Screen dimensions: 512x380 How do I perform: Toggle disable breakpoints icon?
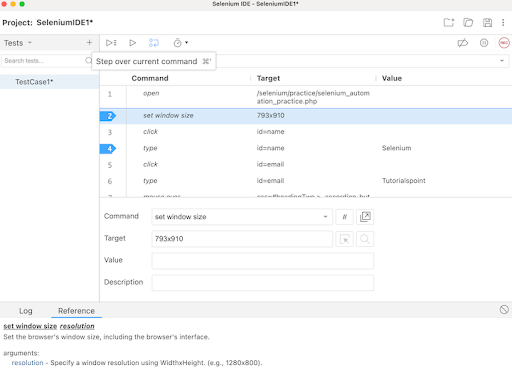click(x=463, y=43)
